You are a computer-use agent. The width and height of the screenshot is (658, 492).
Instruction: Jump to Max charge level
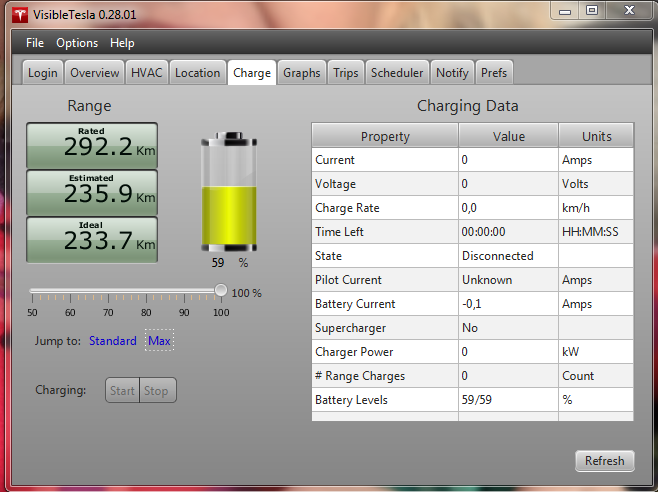tap(159, 340)
